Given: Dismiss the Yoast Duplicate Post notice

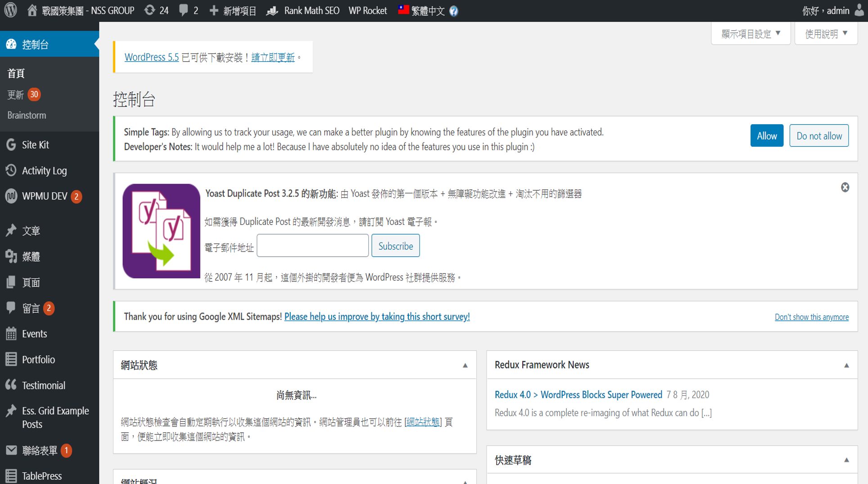Looking at the screenshot, I should point(845,187).
